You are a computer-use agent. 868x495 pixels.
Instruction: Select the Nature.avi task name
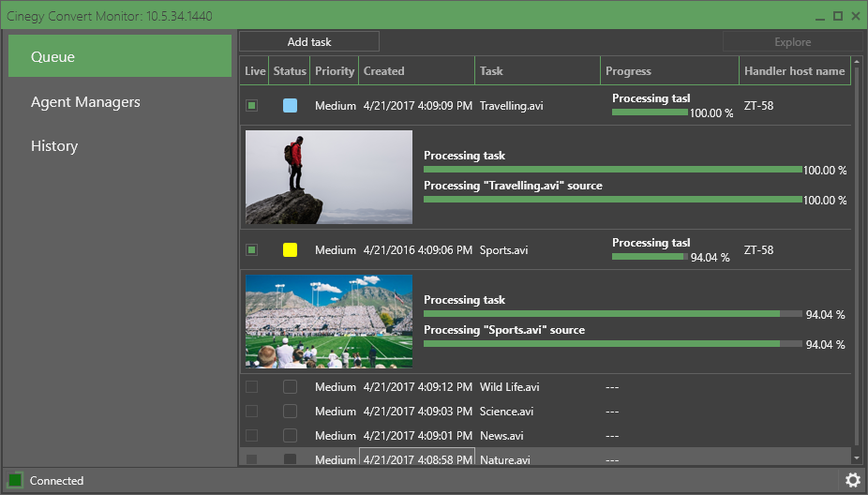[505, 459]
